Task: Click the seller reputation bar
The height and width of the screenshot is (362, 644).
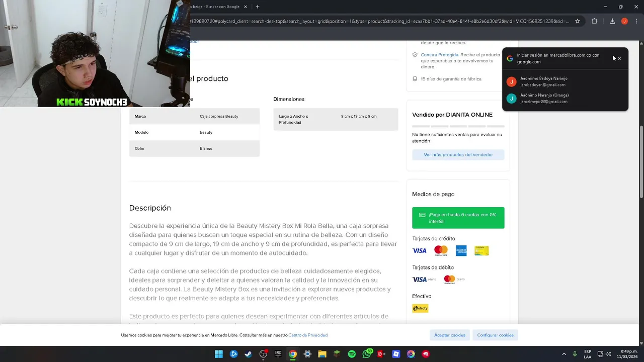Action: [458, 126]
